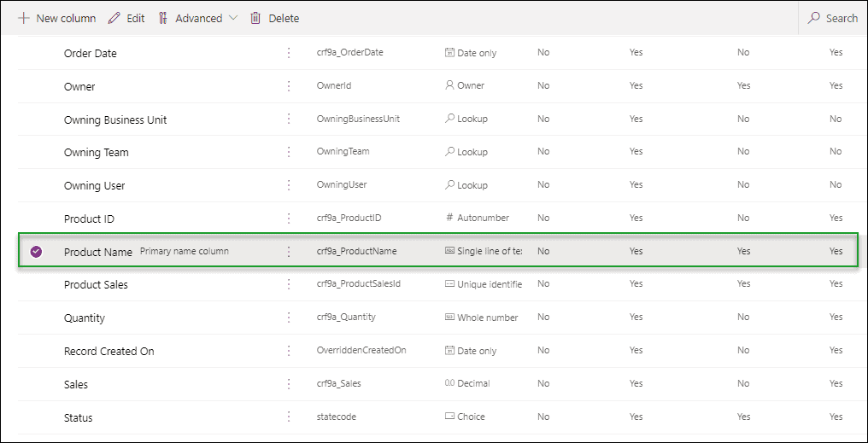Open more options for Record Created On
868x443 pixels.
point(289,351)
